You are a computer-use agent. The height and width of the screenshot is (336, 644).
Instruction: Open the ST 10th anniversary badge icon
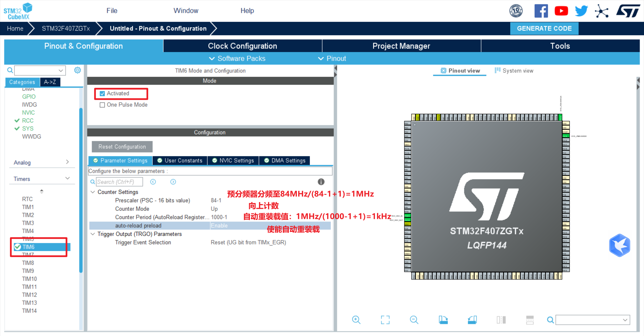coord(516,11)
